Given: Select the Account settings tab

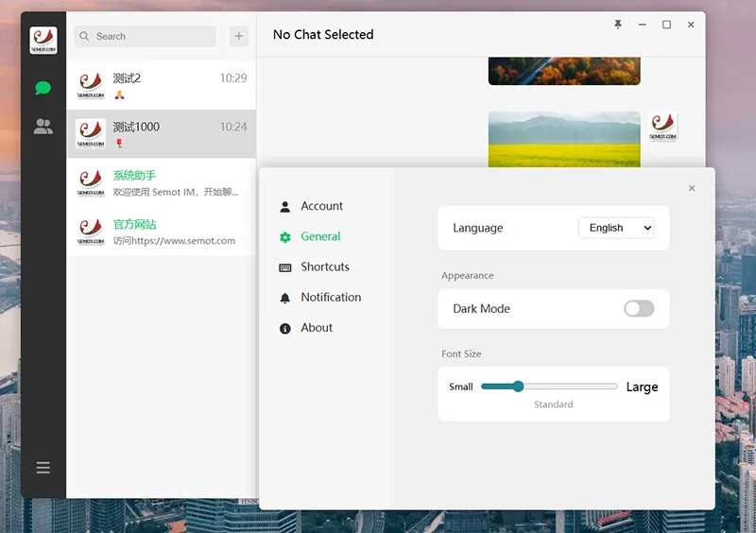Looking at the screenshot, I should click(x=321, y=206).
